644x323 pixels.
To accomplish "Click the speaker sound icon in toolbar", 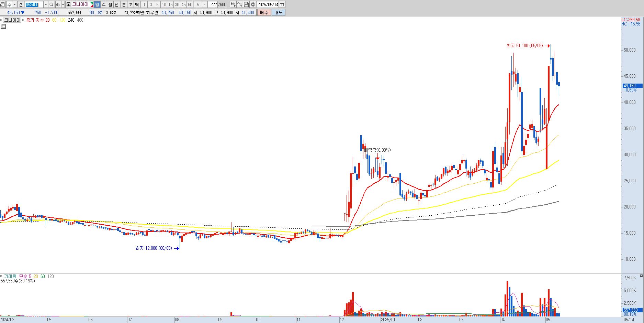I will 58,4.
